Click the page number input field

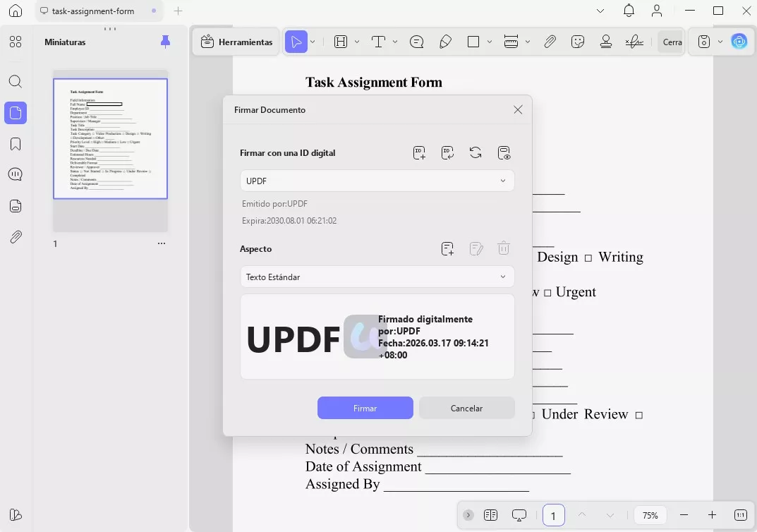click(x=553, y=516)
